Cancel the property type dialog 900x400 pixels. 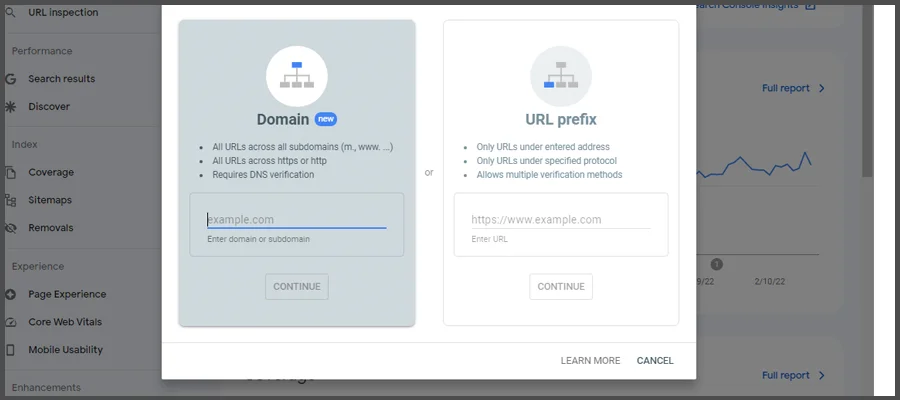click(x=655, y=361)
